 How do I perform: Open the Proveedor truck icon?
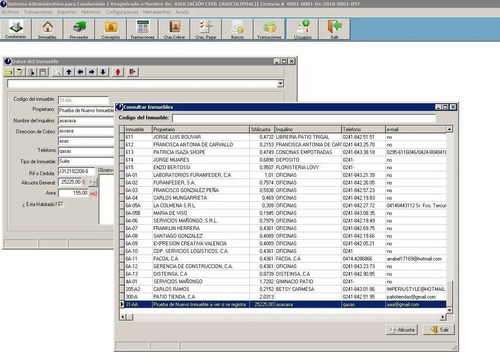[x=79, y=29]
